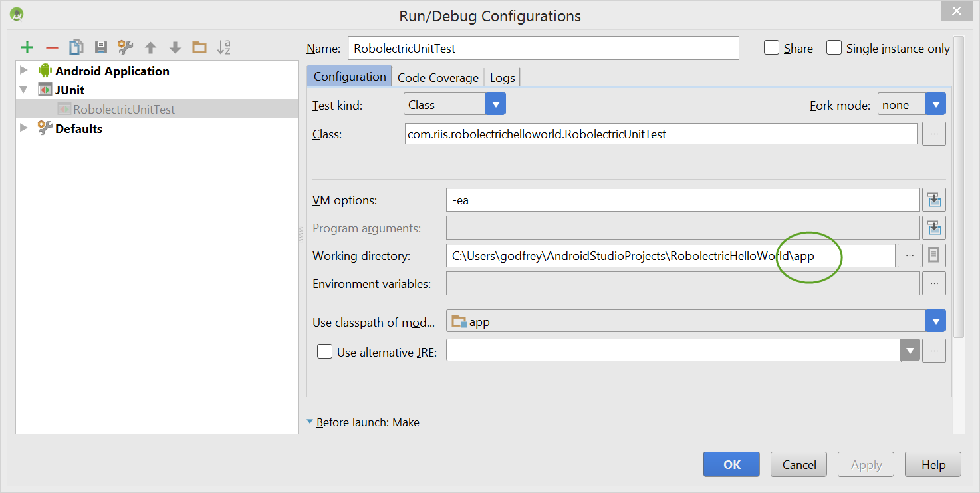The height and width of the screenshot is (493, 980).
Task: Browse for class with ellipsis button
Action: [x=934, y=134]
